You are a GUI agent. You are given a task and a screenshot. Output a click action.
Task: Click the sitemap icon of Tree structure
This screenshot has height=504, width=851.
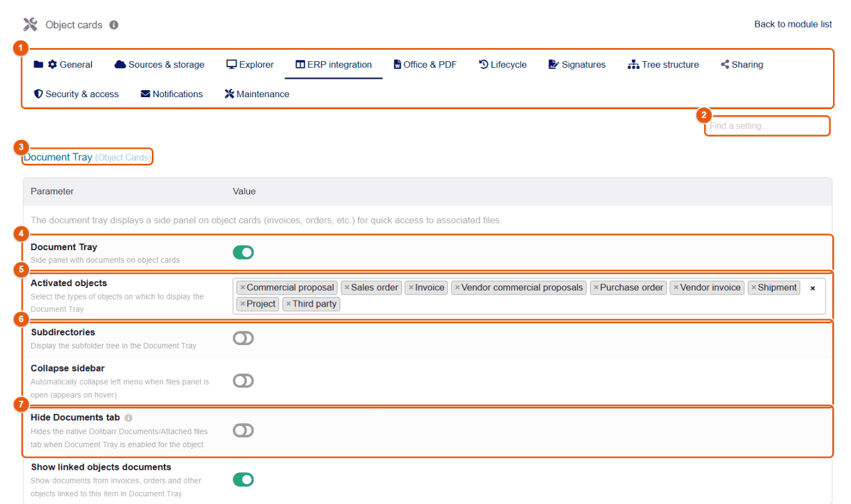point(634,64)
